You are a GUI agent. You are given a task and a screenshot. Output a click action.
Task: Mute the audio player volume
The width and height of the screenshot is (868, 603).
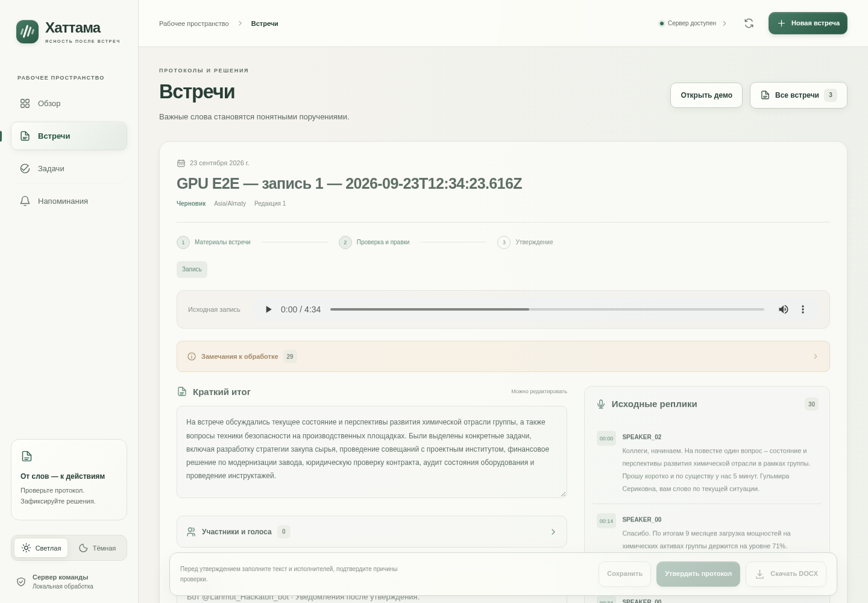(784, 309)
